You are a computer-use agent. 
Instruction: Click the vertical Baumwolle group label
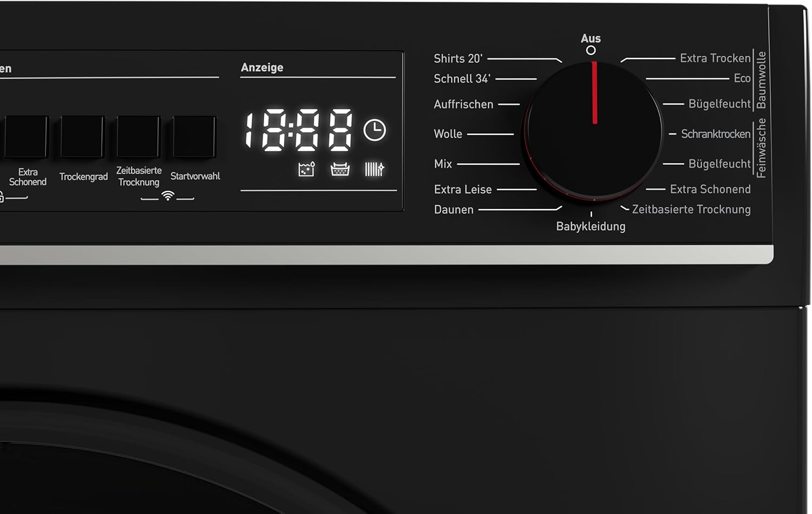point(762,80)
